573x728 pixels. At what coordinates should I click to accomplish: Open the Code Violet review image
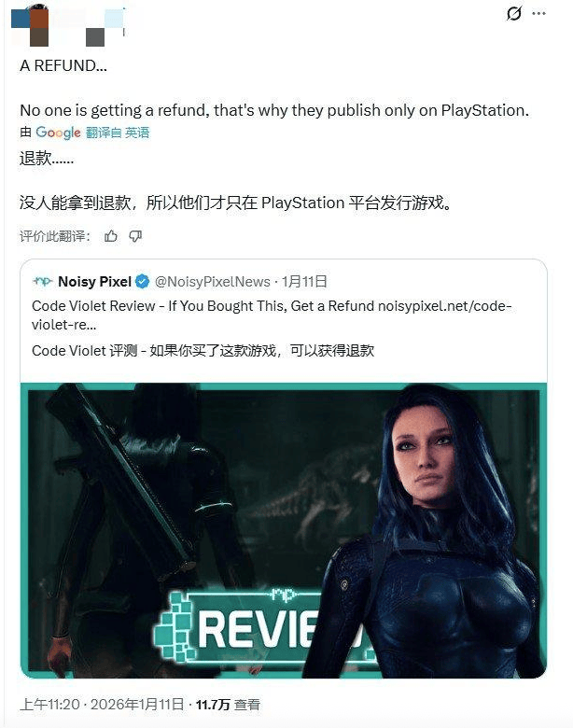[284, 530]
